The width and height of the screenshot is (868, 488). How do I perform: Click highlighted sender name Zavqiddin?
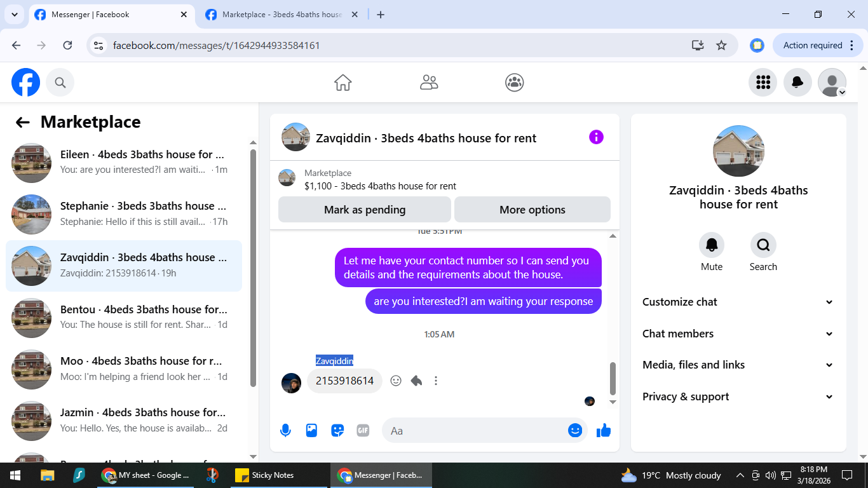(x=334, y=361)
